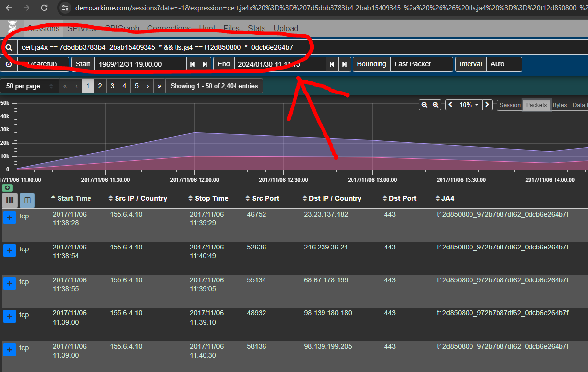Open Bounding Last Packet dropdown
This screenshot has width=588, height=372.
[421, 64]
